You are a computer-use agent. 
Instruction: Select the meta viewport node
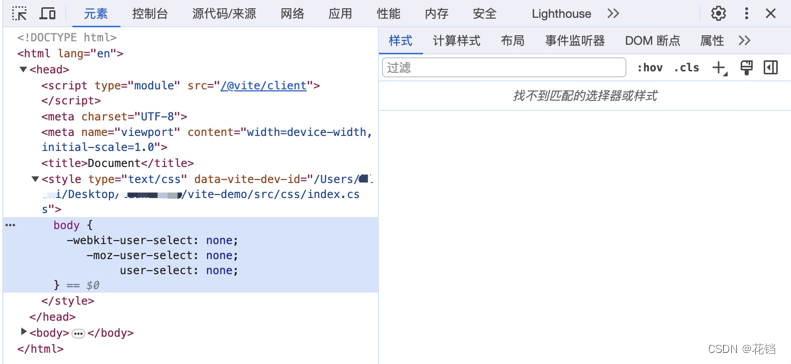pos(207,140)
